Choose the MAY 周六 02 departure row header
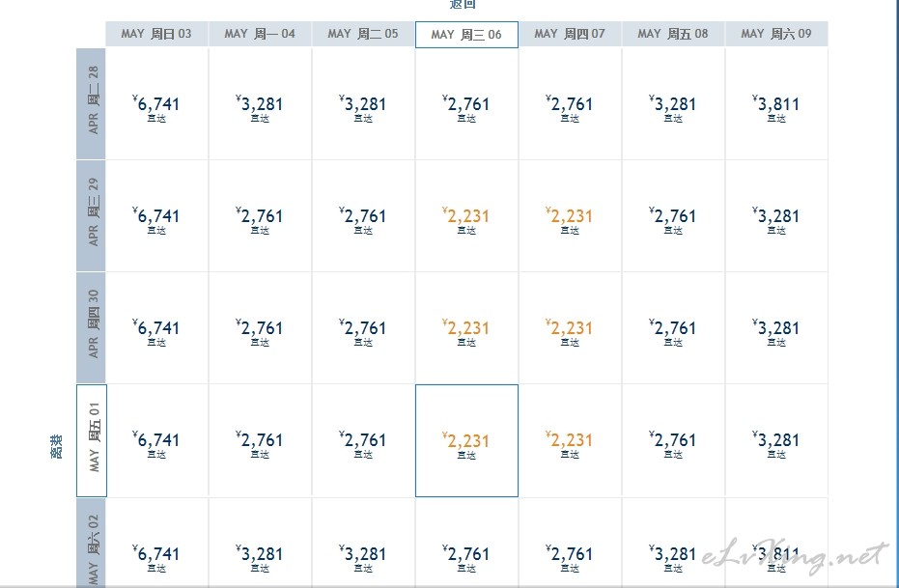Image resolution: width=899 pixels, height=588 pixels. (x=91, y=543)
